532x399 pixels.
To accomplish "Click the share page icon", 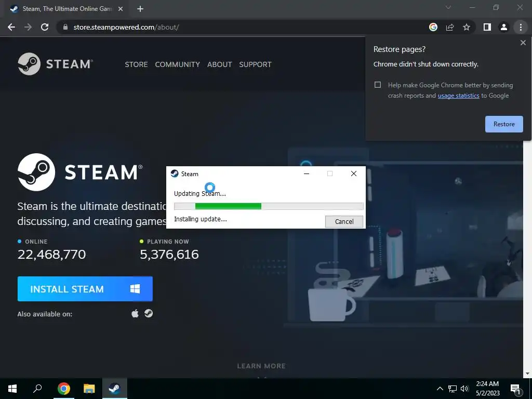I will click(x=450, y=27).
